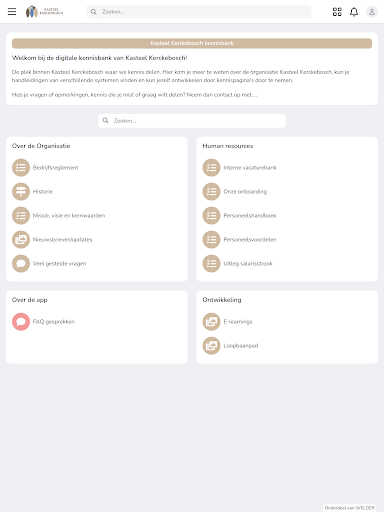Click the Bedrijfsreglement list icon
Viewport: 384px width, 512px height.
pyautogui.click(x=21, y=167)
